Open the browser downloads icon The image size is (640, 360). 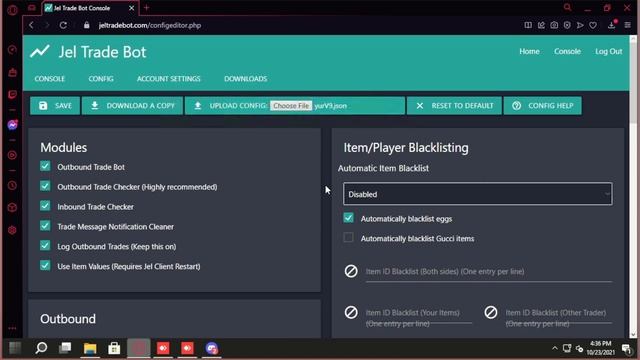coord(611,25)
